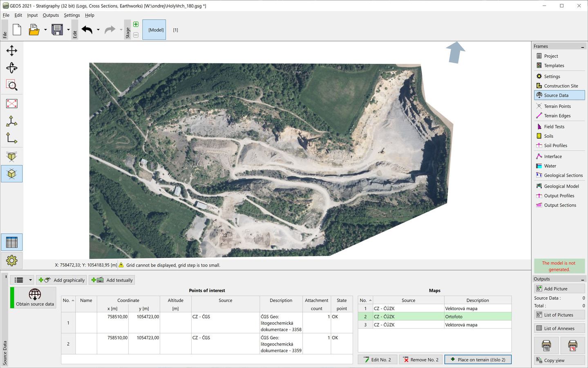Open the Geological Model frame
The height and width of the screenshot is (368, 588).
click(x=561, y=186)
